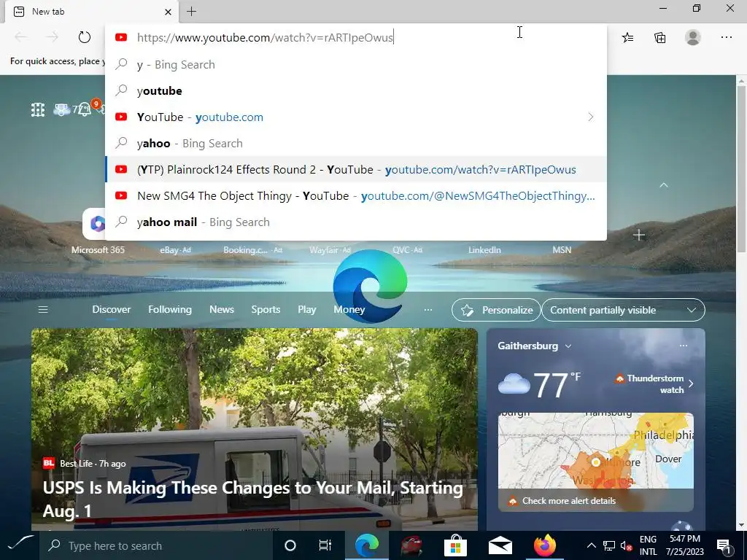Open a new tab with the plus icon
Screen dimensions: 747x560
click(x=192, y=12)
